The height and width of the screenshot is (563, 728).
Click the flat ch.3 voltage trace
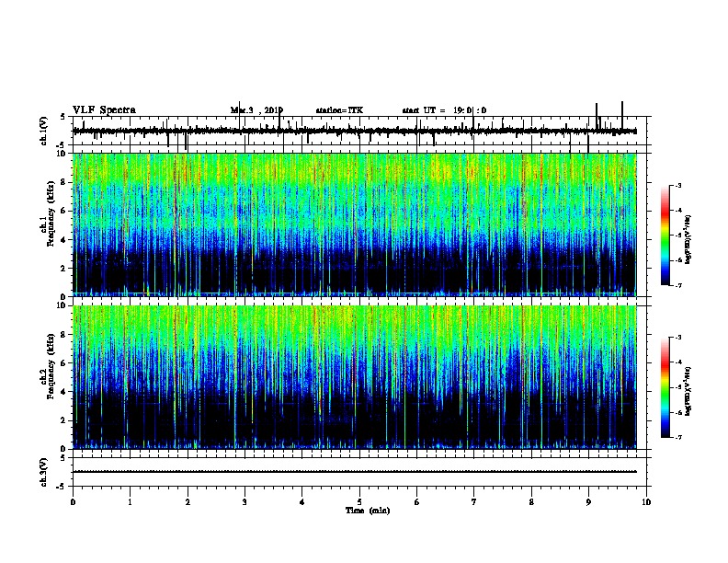[x=355, y=472]
